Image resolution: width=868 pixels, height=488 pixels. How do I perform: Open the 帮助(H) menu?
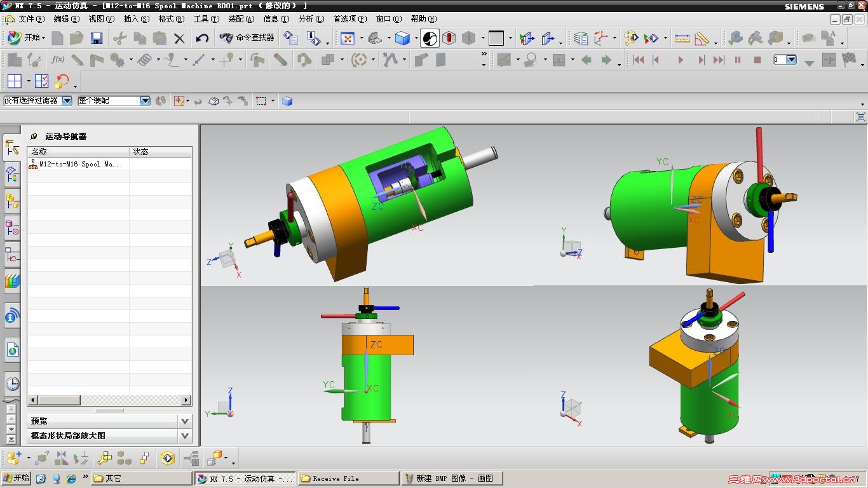pos(424,19)
